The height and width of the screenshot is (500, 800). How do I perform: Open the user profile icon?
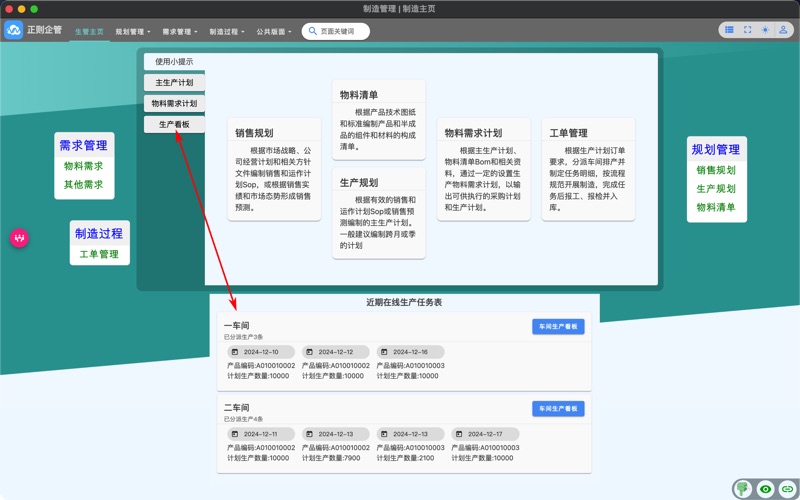point(783,30)
